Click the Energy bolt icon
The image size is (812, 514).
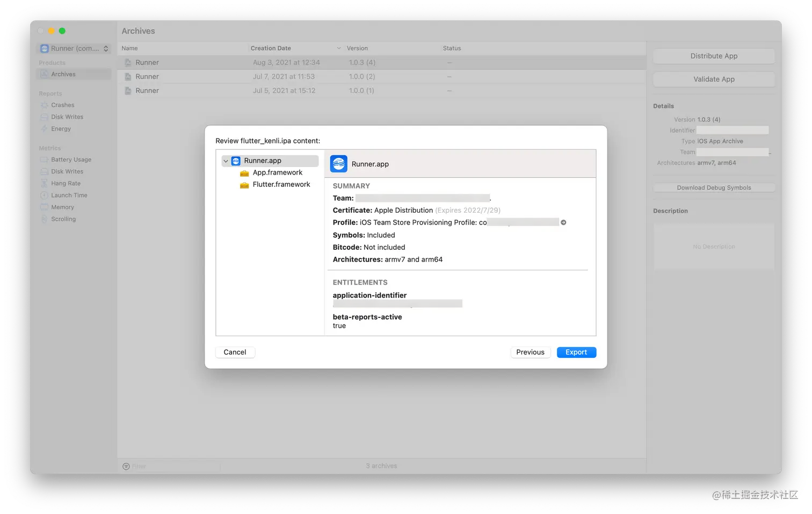coord(45,129)
